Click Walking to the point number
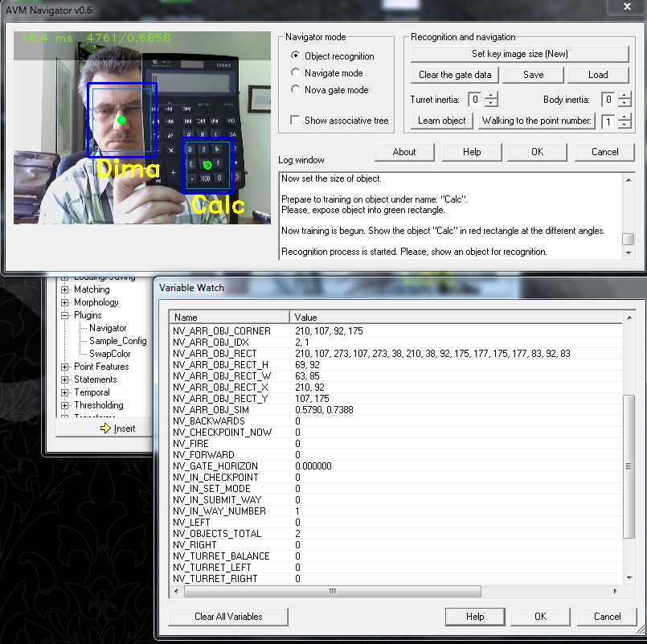Image resolution: width=647 pixels, height=644 pixels. (537, 121)
